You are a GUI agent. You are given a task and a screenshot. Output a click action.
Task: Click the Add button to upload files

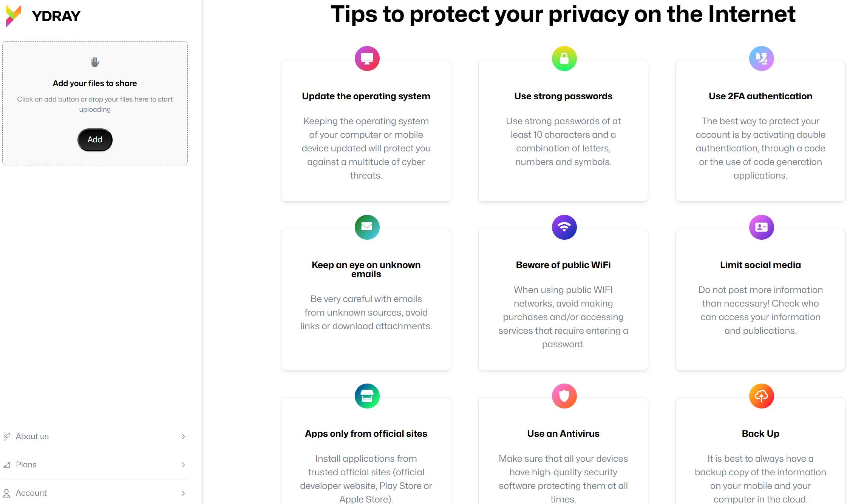tap(95, 140)
